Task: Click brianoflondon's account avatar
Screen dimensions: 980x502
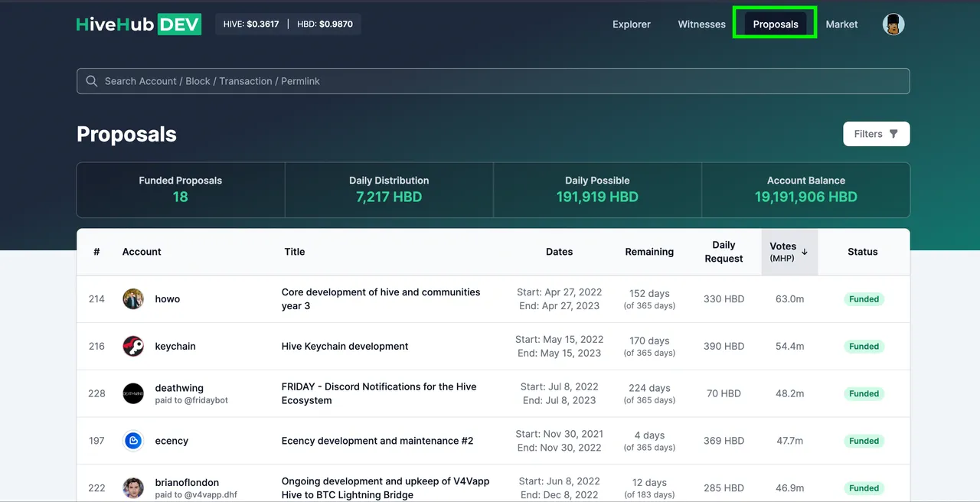Action: tap(133, 488)
